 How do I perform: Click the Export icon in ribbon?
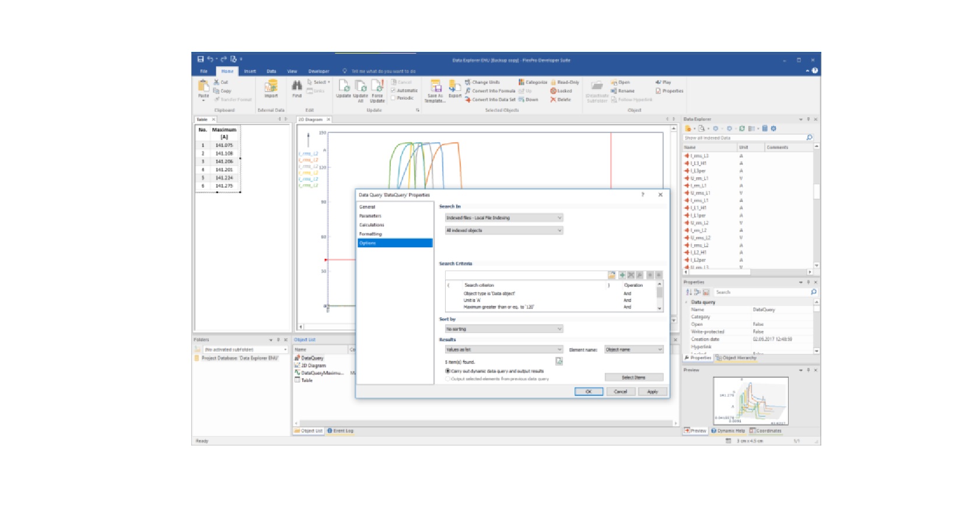coord(454,86)
